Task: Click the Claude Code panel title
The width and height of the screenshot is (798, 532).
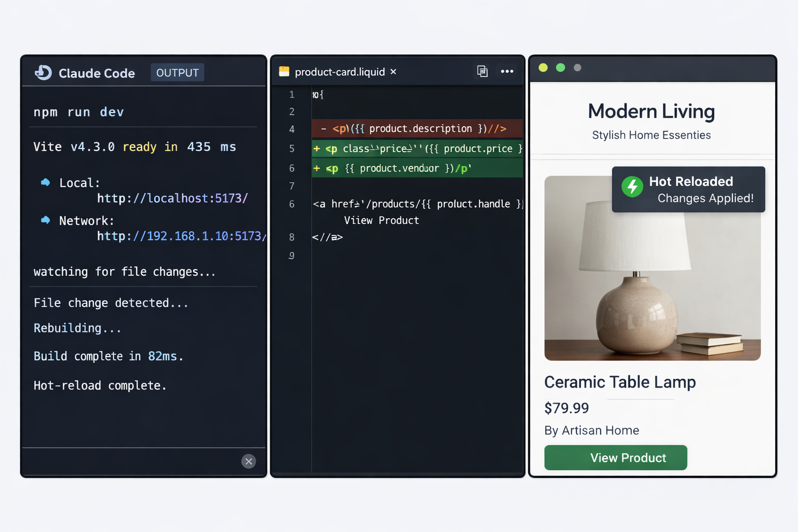Action: (97, 73)
